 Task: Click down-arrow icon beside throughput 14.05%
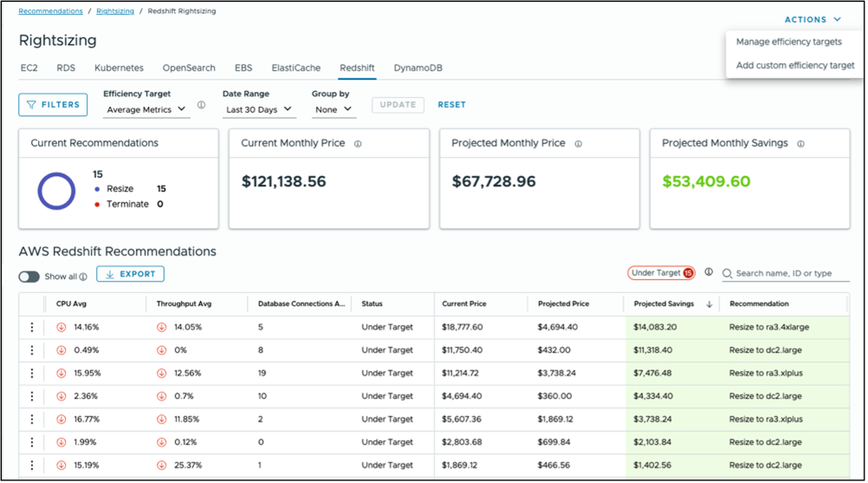coord(162,327)
